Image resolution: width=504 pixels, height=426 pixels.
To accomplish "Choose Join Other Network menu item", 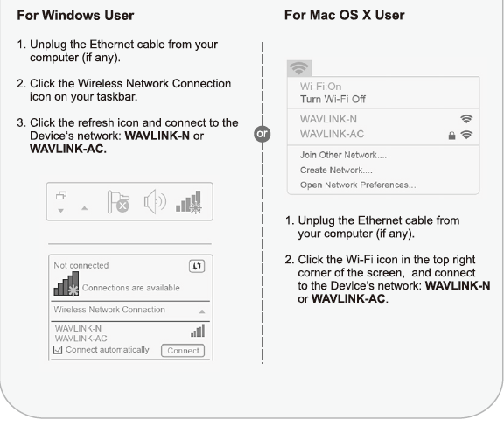I will click(x=343, y=155).
